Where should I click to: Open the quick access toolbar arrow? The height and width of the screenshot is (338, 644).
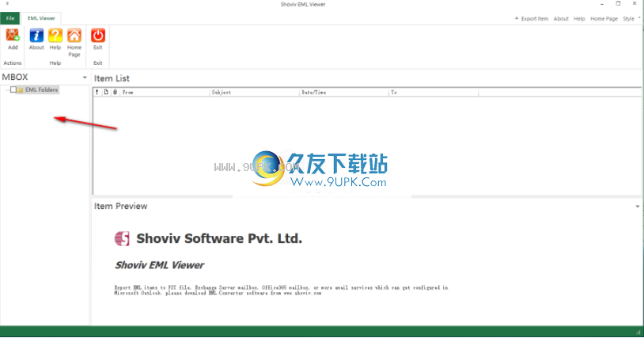click(x=7, y=4)
